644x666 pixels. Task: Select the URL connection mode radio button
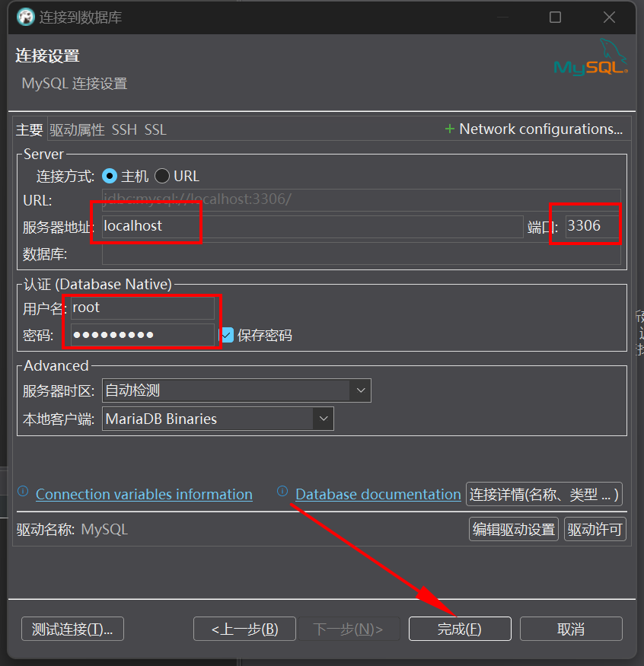[x=161, y=176]
